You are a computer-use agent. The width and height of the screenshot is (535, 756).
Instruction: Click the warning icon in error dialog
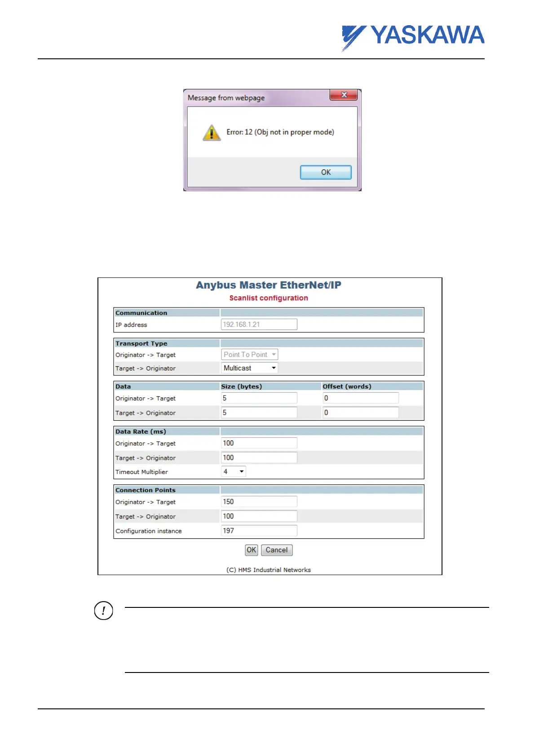click(x=212, y=133)
